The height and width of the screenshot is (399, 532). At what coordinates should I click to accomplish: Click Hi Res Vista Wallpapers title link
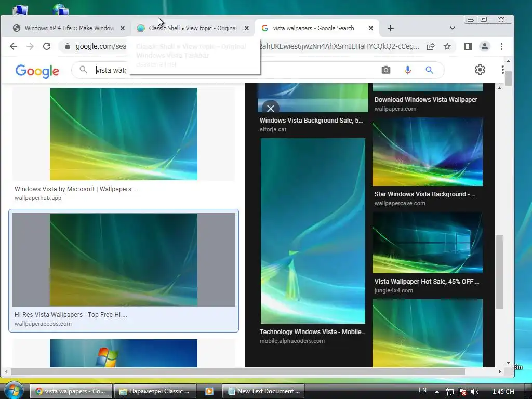(71, 314)
